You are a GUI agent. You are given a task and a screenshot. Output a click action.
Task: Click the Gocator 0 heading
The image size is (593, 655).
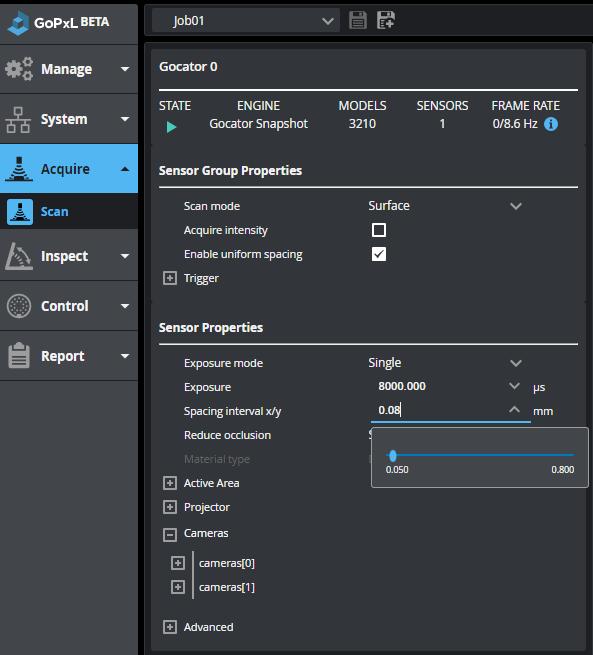pos(188,67)
